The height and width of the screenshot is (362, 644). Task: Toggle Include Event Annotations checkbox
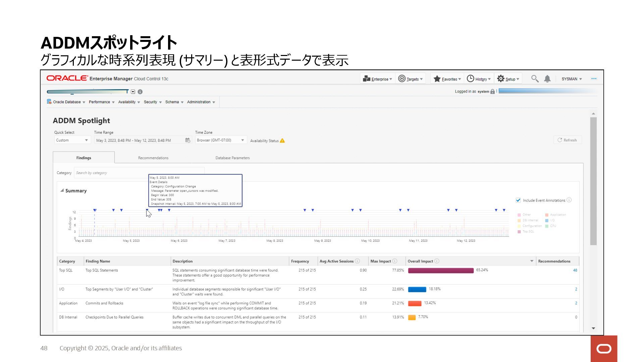click(518, 200)
